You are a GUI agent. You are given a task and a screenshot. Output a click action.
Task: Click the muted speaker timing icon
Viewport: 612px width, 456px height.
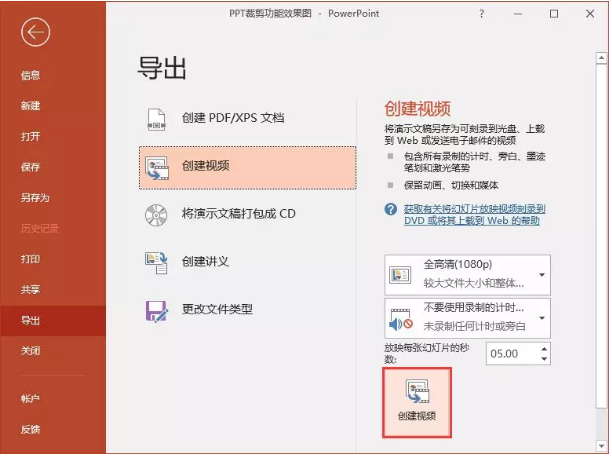click(401, 319)
